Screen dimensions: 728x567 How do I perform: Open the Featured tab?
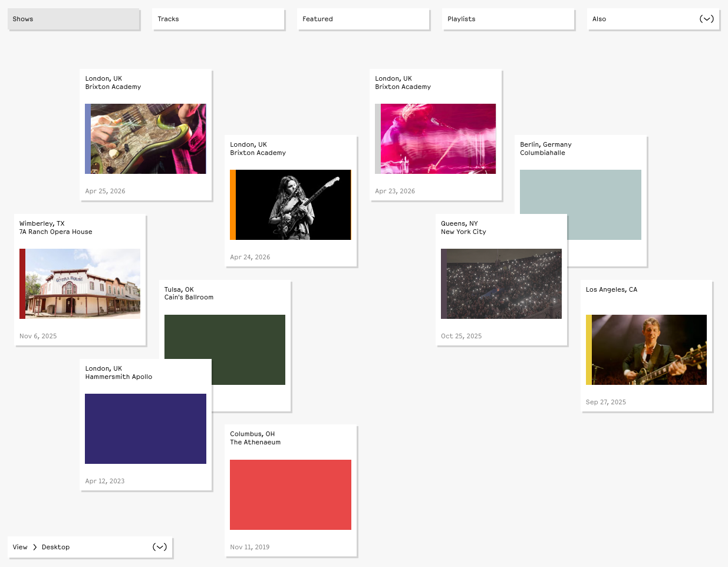pos(363,19)
